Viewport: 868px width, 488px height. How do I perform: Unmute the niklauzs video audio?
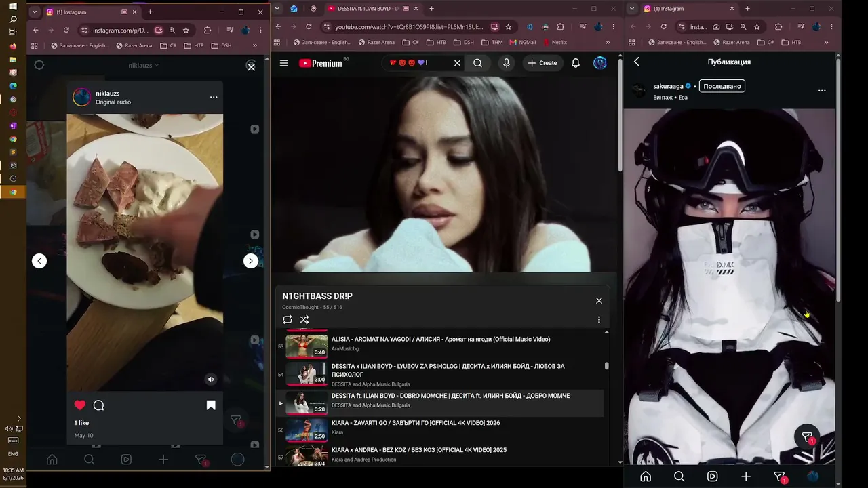211,380
